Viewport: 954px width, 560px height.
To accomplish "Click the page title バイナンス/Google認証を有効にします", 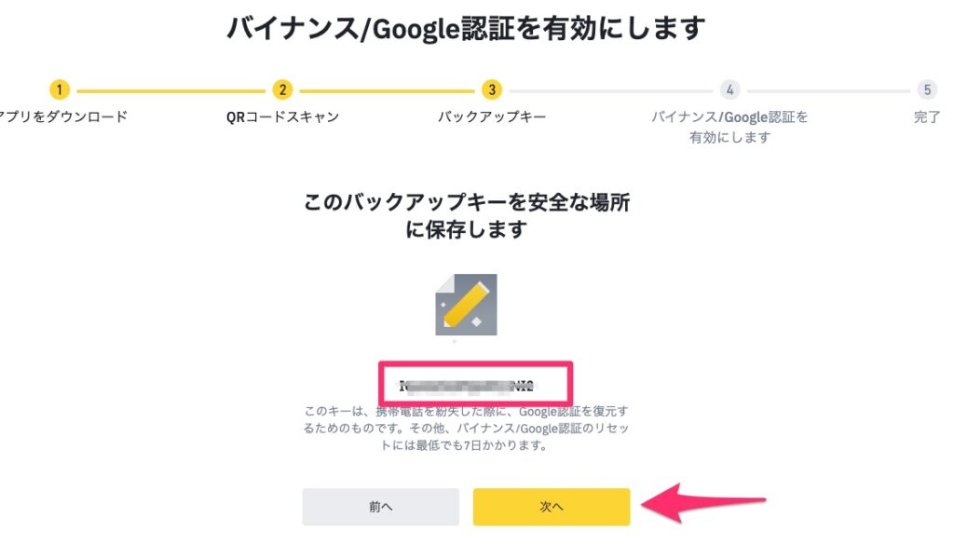I will tap(466, 28).
